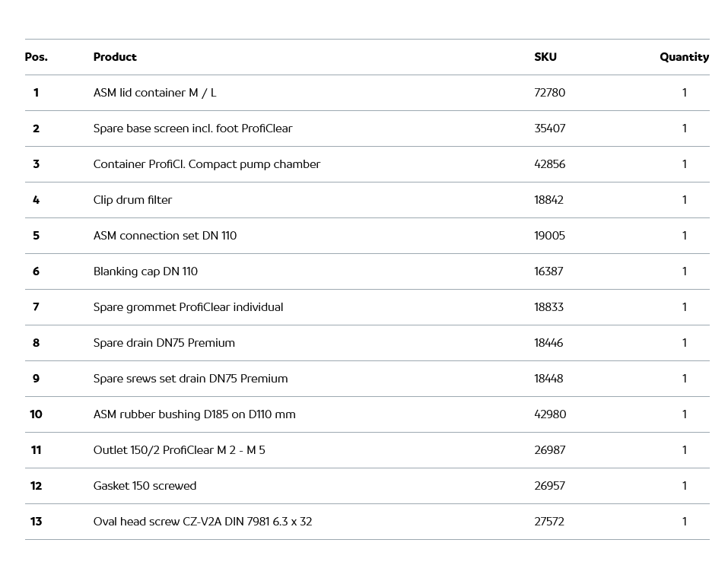Click the SKU column header
The image size is (728, 584).
click(x=545, y=57)
